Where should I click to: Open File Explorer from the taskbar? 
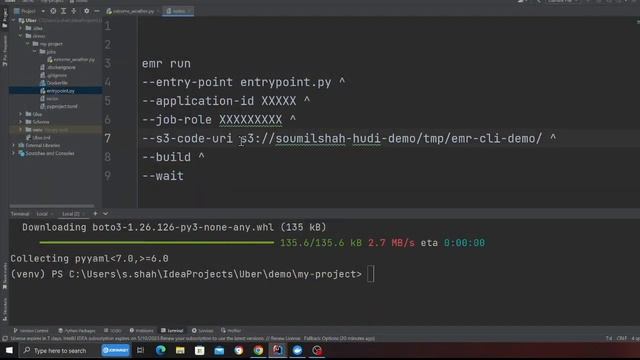pyautogui.click(x=180, y=350)
